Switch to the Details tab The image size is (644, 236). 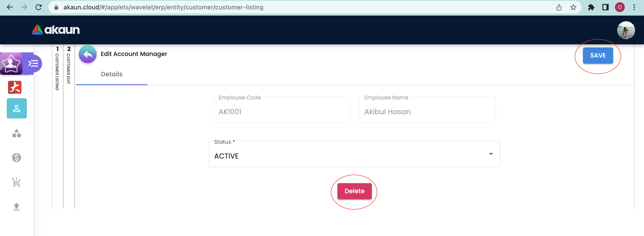coord(112,74)
